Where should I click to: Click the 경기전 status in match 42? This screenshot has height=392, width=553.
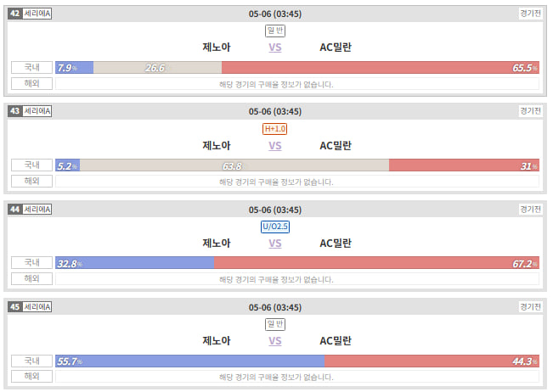coord(530,14)
